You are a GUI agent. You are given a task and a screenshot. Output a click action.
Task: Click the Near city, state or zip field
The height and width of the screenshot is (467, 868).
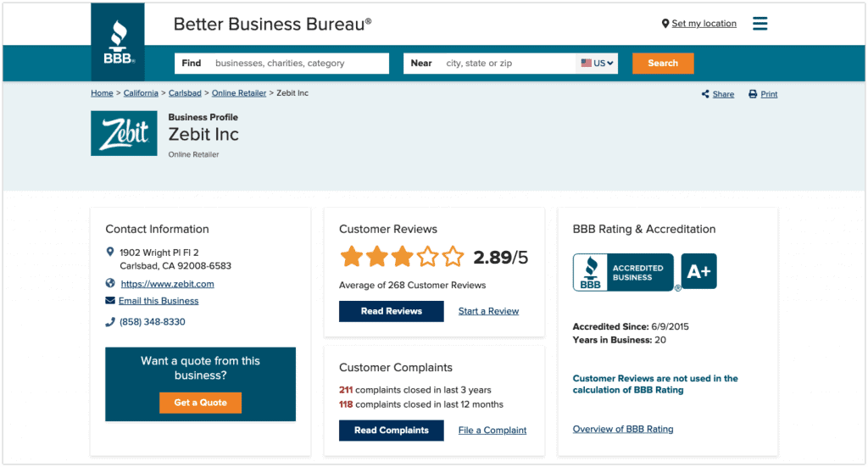pyautogui.click(x=490, y=63)
